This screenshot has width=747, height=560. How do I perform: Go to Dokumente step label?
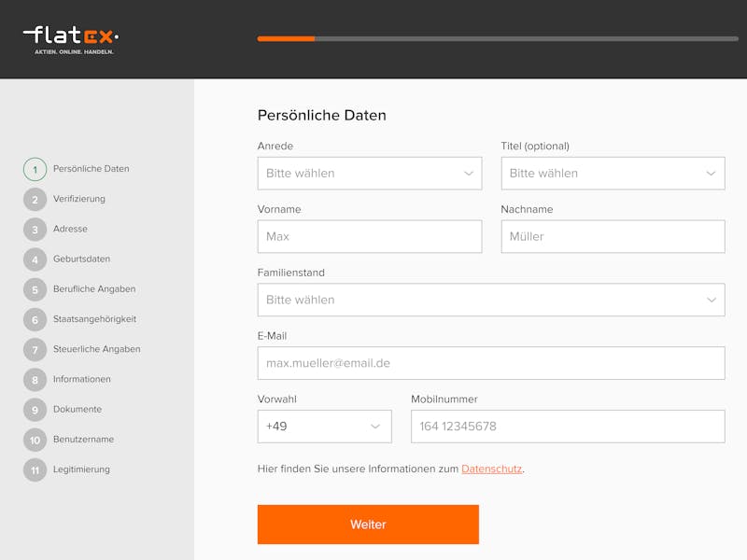(x=78, y=409)
